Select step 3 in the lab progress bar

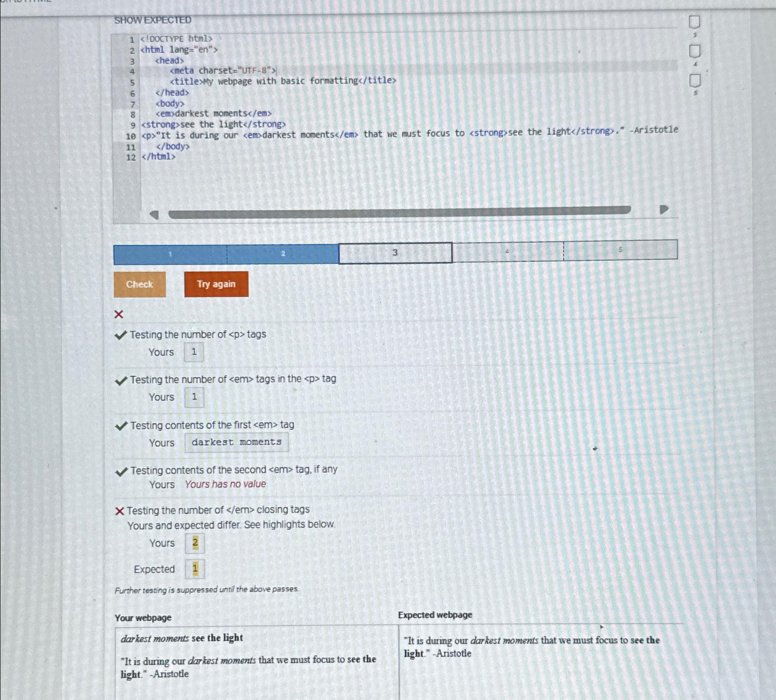pos(395,252)
